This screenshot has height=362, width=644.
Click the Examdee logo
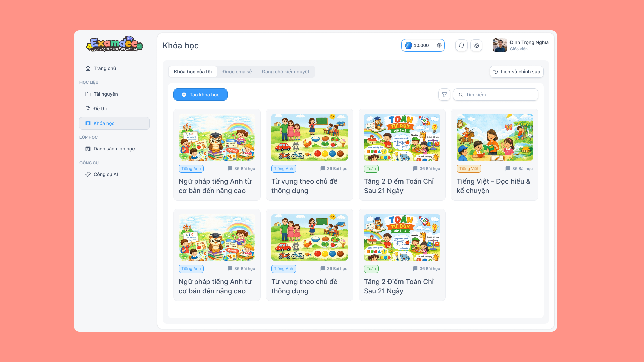[114, 44]
